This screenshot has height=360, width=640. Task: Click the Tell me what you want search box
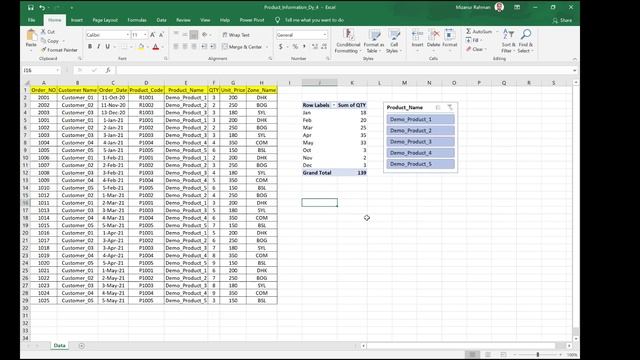point(314,20)
